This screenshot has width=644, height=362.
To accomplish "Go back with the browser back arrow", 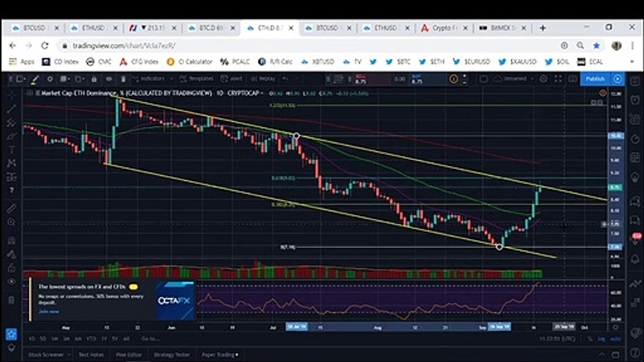I will point(13,45).
